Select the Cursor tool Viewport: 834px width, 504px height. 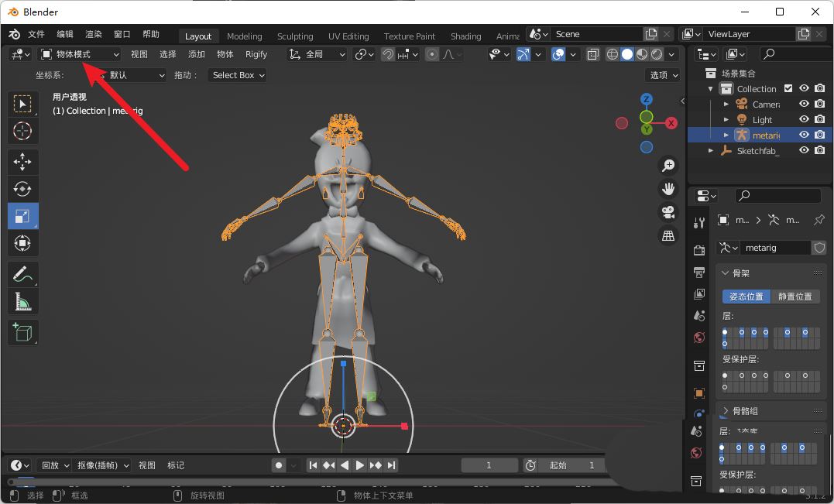tap(22, 131)
